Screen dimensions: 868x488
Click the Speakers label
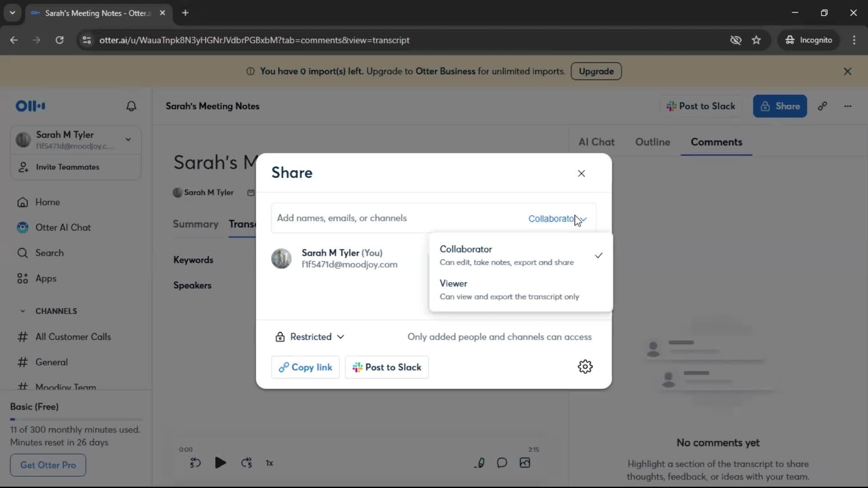[x=192, y=286]
